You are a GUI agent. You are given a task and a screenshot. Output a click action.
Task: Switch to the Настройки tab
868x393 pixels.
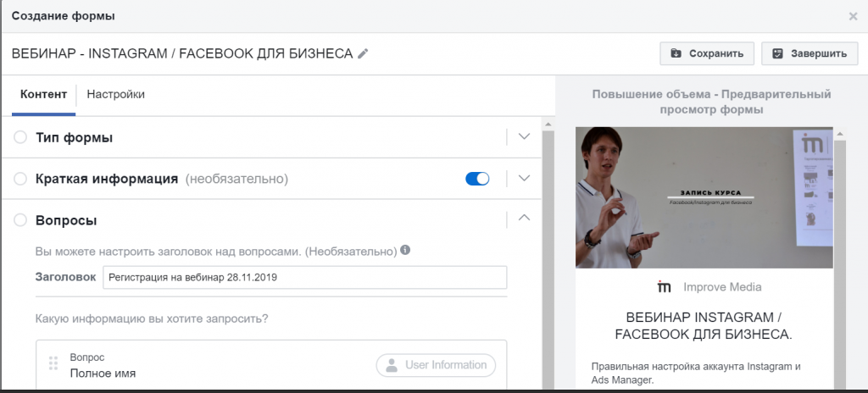[x=115, y=94]
